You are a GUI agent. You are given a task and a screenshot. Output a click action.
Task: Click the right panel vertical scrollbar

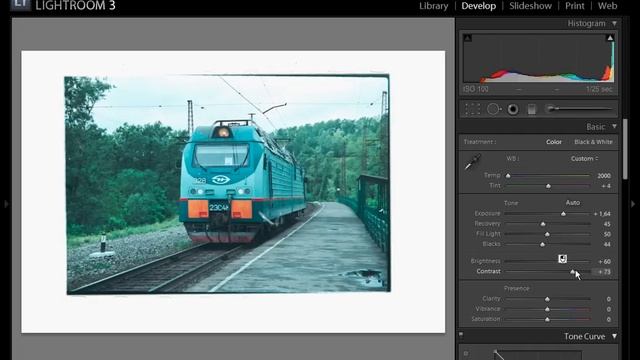(x=625, y=149)
